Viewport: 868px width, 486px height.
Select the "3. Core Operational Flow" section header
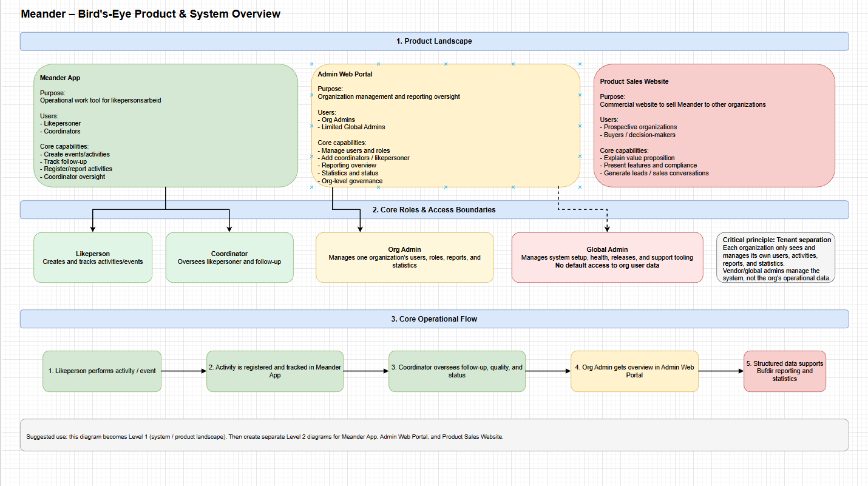(434, 319)
